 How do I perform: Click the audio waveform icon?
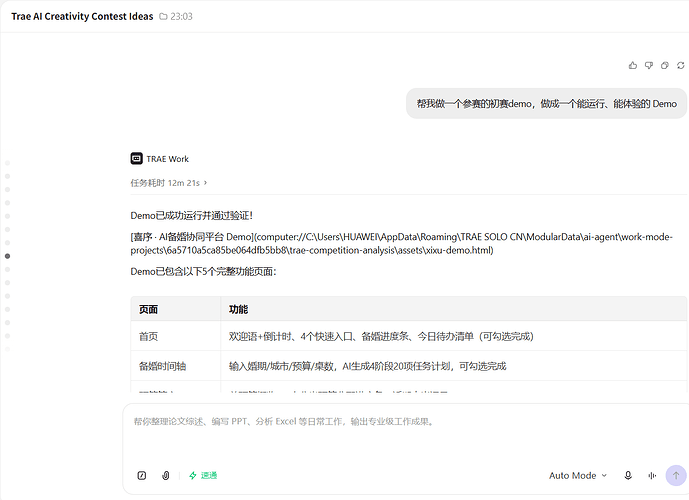pyautogui.click(x=652, y=475)
